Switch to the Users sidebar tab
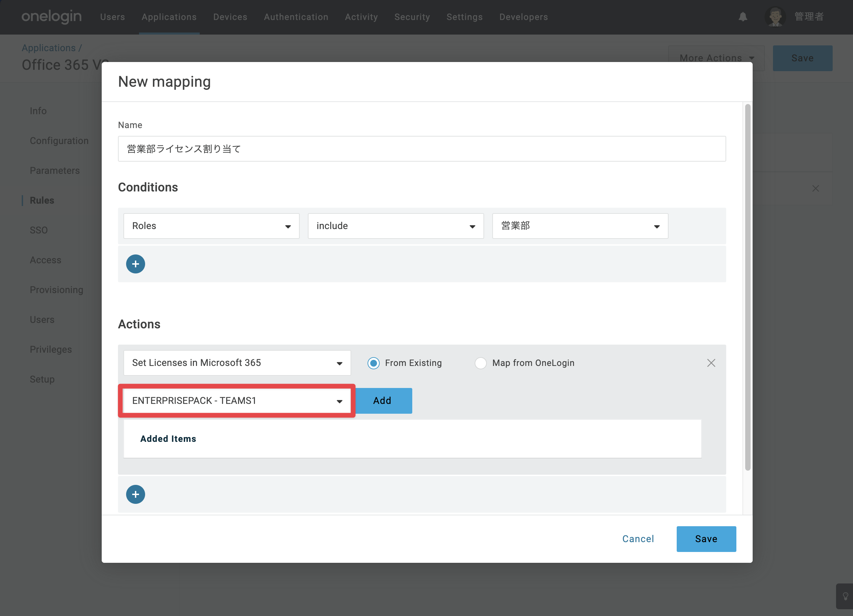 click(x=42, y=320)
